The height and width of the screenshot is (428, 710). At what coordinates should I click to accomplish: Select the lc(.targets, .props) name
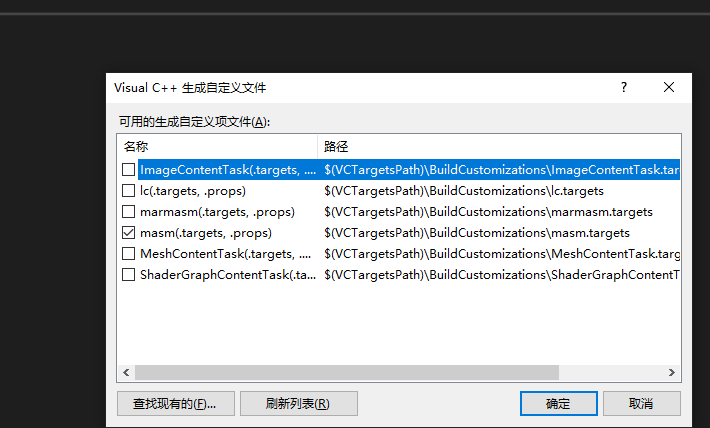(193, 191)
